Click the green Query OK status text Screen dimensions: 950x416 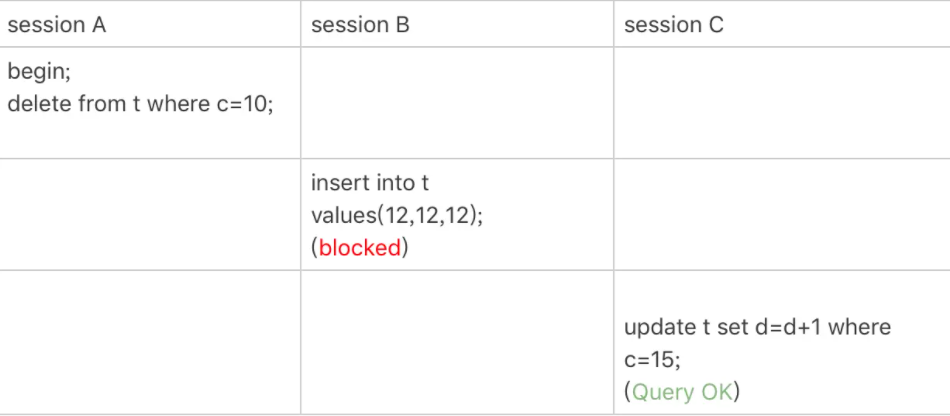tap(682, 392)
